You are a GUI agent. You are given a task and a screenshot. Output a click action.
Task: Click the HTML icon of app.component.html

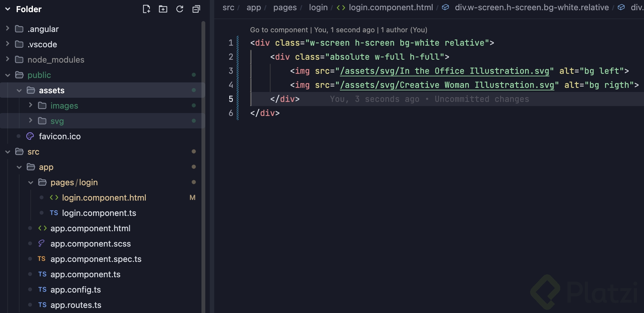pos(43,228)
